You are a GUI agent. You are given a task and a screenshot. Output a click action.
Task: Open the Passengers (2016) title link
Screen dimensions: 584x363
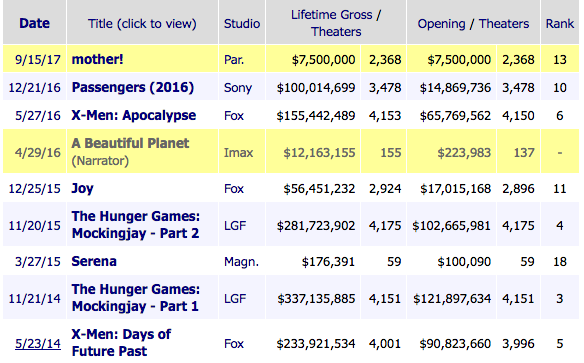[x=133, y=87]
